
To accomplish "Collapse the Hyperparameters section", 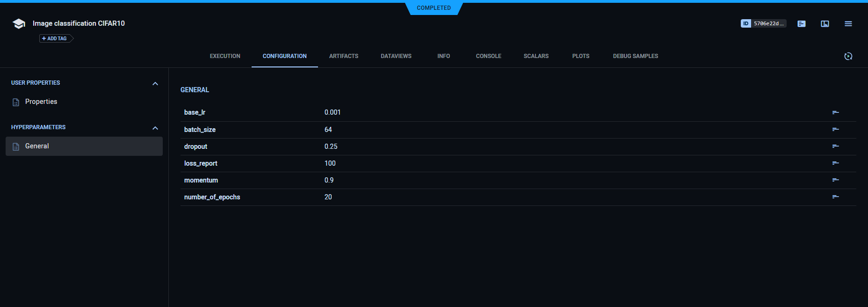I will 155,128.
